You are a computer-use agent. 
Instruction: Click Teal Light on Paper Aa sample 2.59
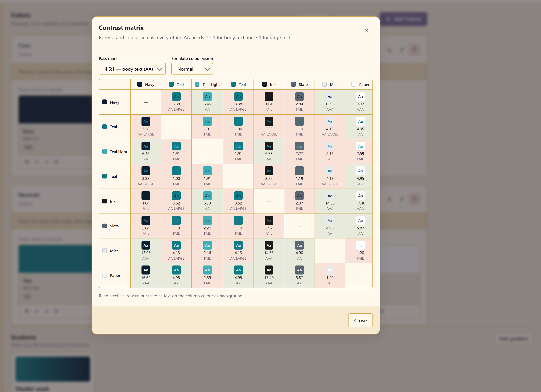coord(360,146)
